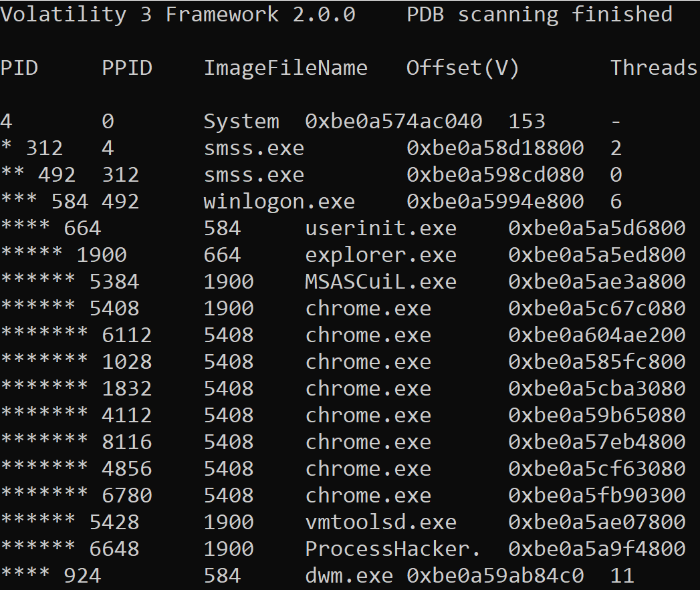Click the ProcessHacker. process name
Image resolution: width=700 pixels, height=590 pixels.
388,549
